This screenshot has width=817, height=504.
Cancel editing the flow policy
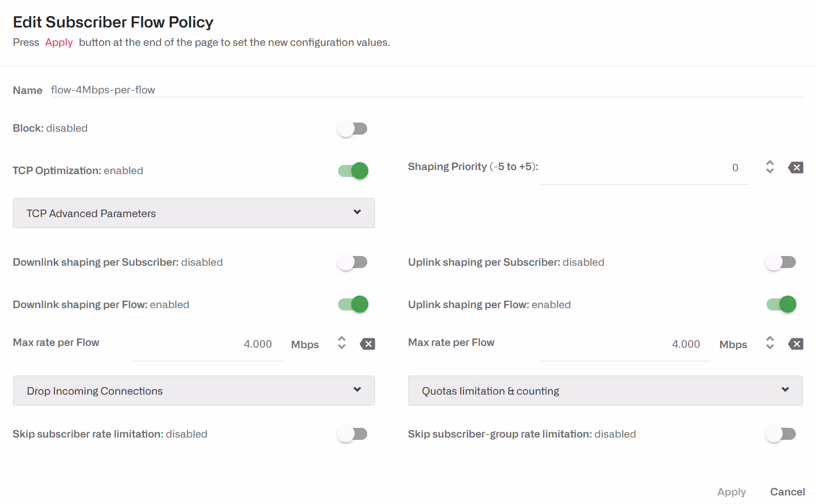click(x=787, y=492)
